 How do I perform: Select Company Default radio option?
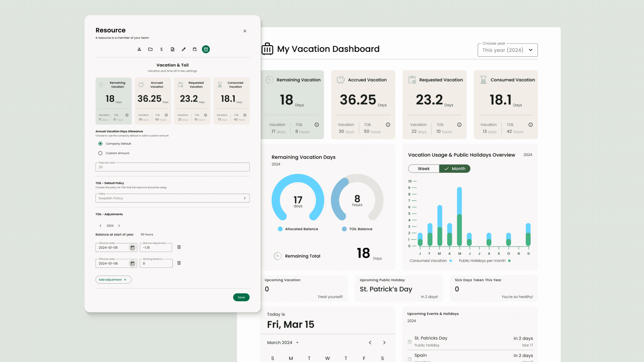[100, 144]
